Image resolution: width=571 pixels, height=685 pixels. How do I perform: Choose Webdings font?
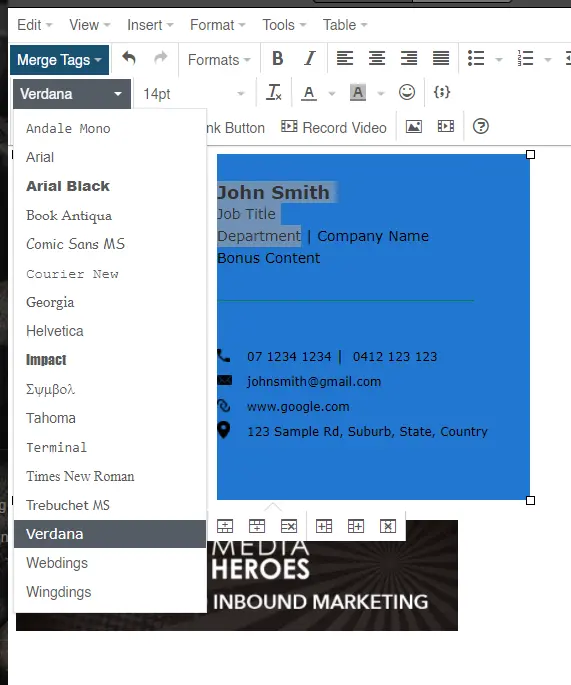point(110,563)
